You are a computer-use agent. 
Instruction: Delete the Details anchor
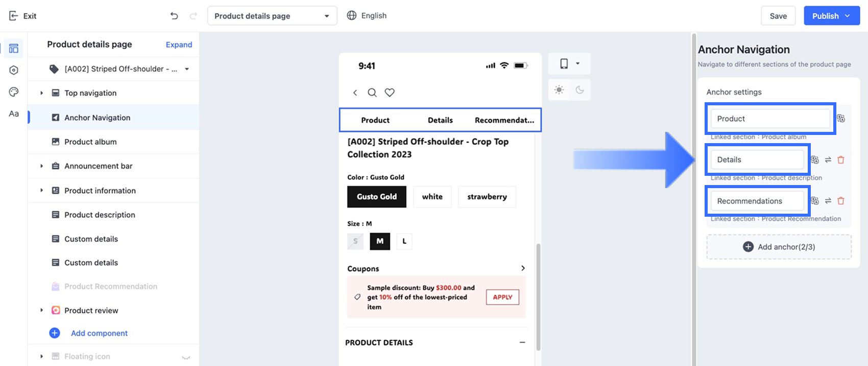(841, 160)
